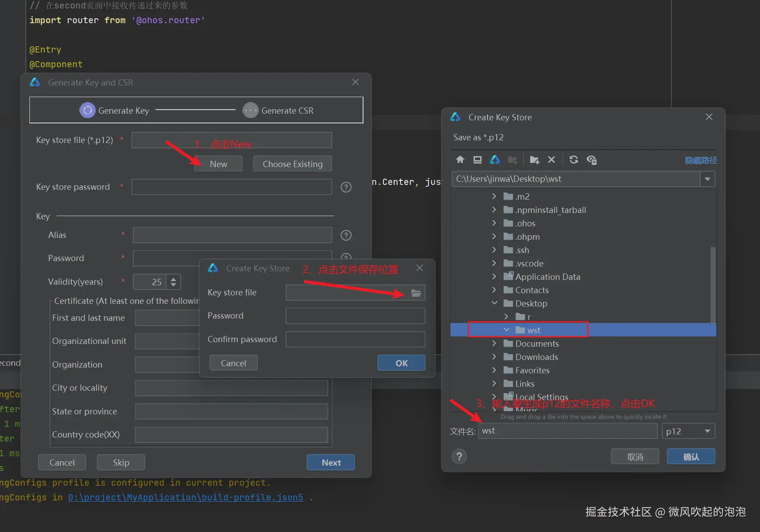Open help for Alias field

coord(346,235)
